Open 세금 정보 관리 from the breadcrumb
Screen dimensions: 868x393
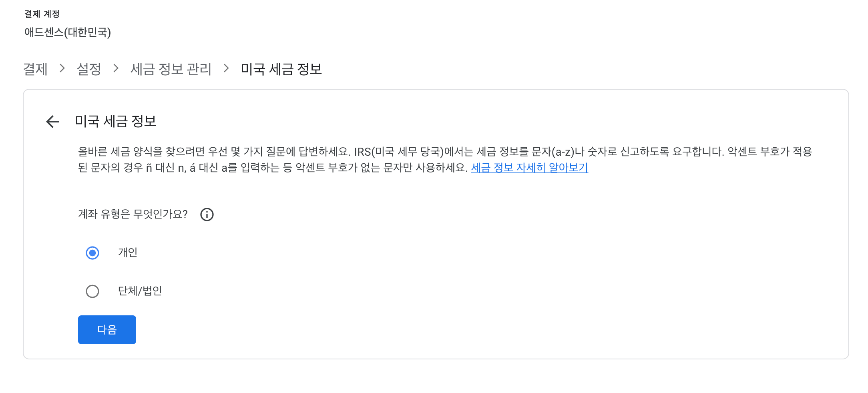pyautogui.click(x=171, y=69)
